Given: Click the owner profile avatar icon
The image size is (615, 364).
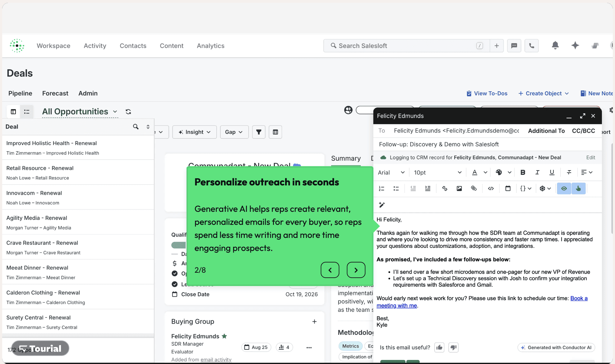Looking at the screenshot, I should pyautogui.click(x=348, y=110).
